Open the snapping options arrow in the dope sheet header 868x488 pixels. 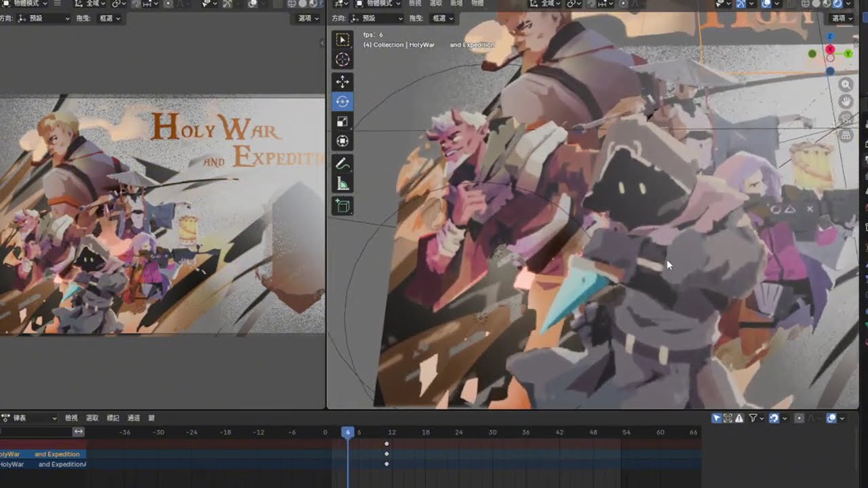click(x=785, y=418)
